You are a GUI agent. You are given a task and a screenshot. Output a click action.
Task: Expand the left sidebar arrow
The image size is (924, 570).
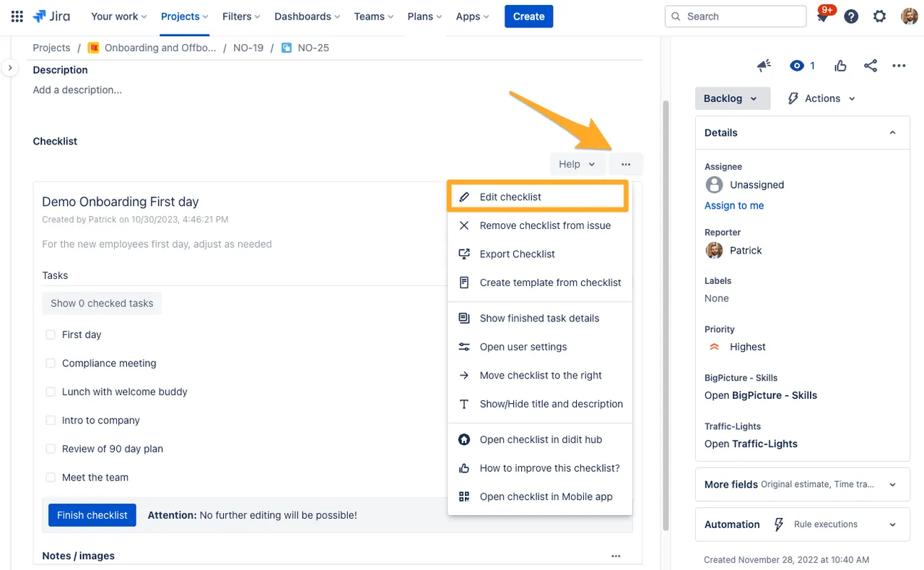click(x=9, y=67)
